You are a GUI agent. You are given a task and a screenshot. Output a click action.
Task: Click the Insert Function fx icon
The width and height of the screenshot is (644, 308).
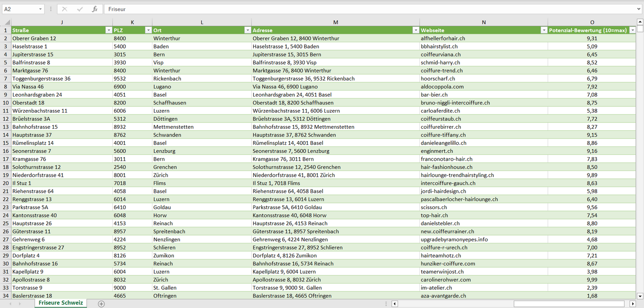point(94,9)
